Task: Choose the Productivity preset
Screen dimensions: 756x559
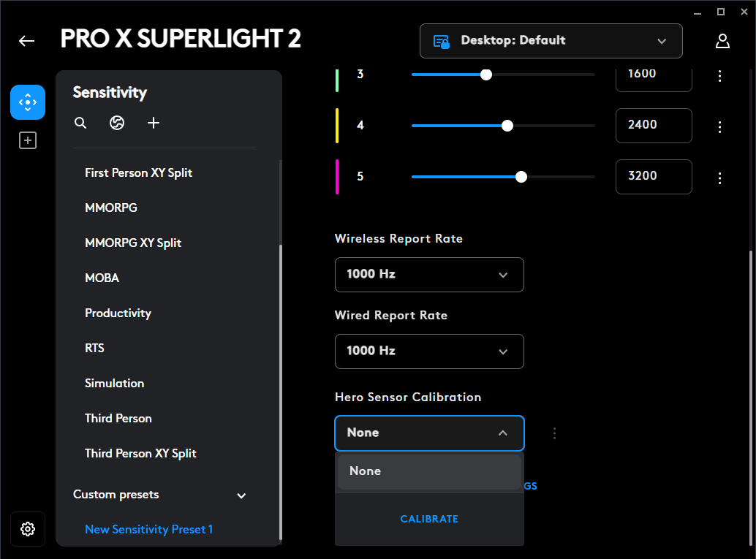Action: coord(118,313)
